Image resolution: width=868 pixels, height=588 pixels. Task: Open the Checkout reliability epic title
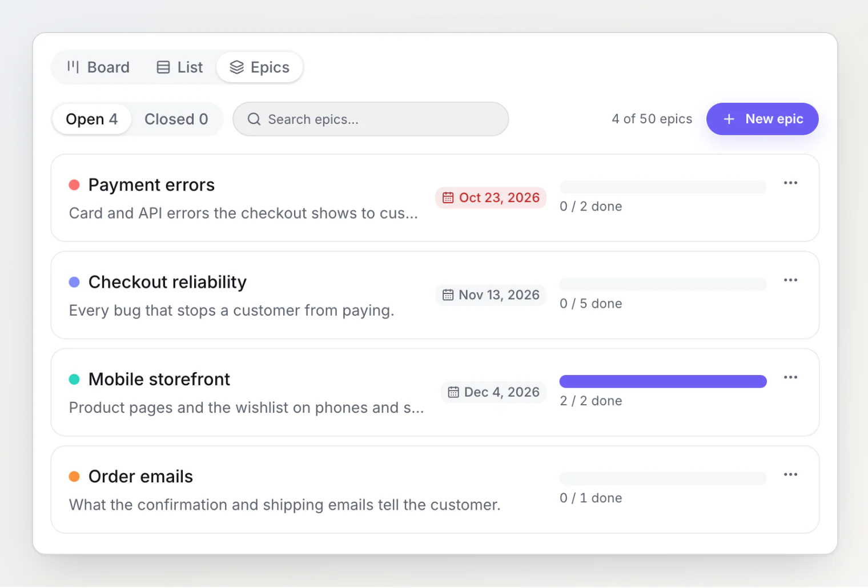coord(167,282)
